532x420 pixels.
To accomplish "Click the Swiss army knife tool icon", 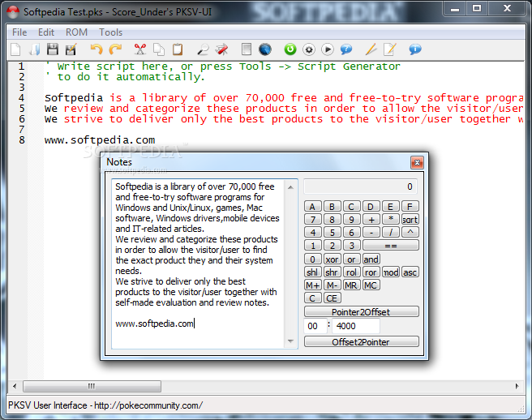I will pyautogui.click(x=222, y=49).
